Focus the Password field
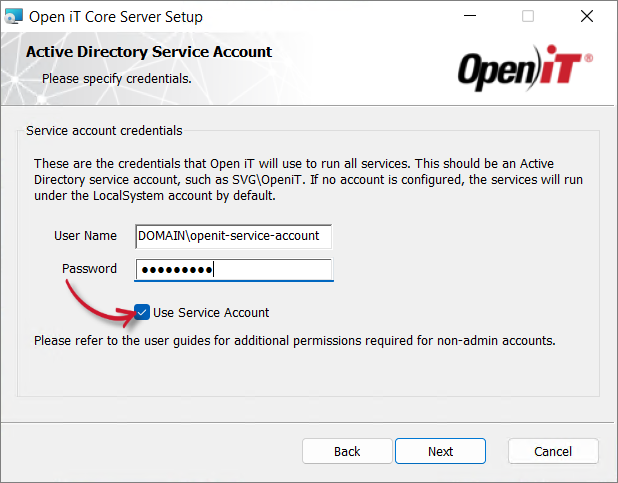Screen dimensions: 618x483 click(x=233, y=270)
